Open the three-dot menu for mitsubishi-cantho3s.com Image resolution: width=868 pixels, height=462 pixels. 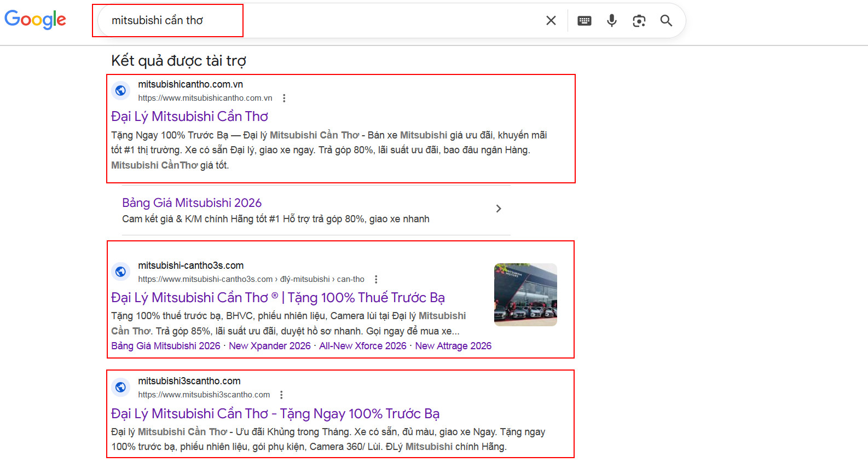pyautogui.click(x=376, y=279)
